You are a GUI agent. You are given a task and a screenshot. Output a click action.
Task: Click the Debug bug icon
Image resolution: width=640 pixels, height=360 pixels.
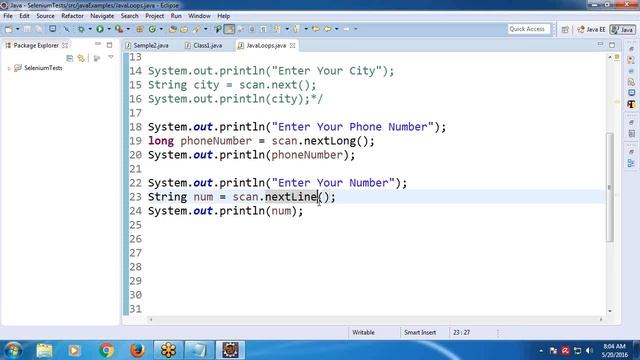[81, 29]
